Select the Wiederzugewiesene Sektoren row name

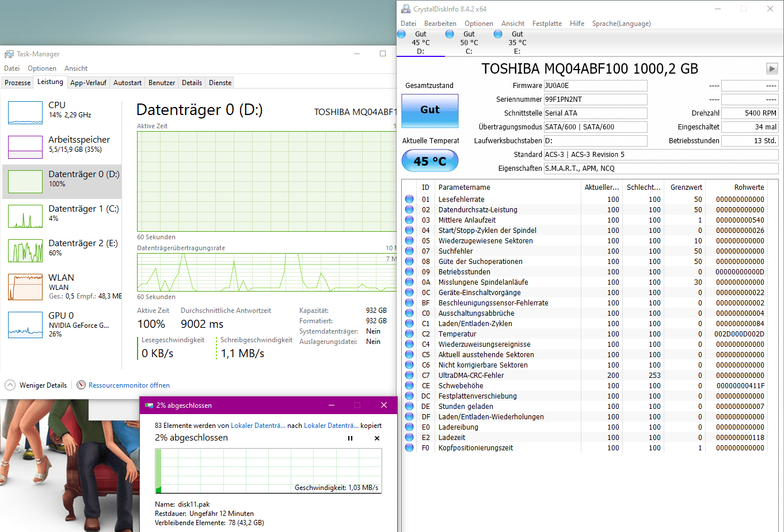tap(486, 240)
